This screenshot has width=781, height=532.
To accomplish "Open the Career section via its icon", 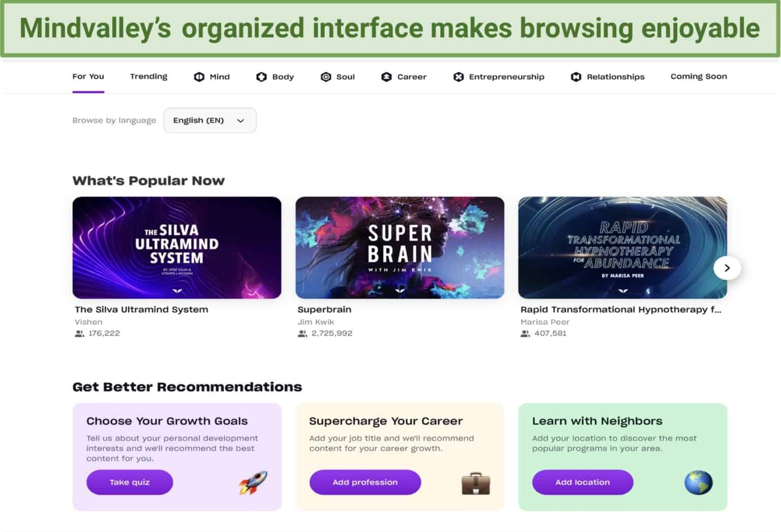I will click(386, 77).
